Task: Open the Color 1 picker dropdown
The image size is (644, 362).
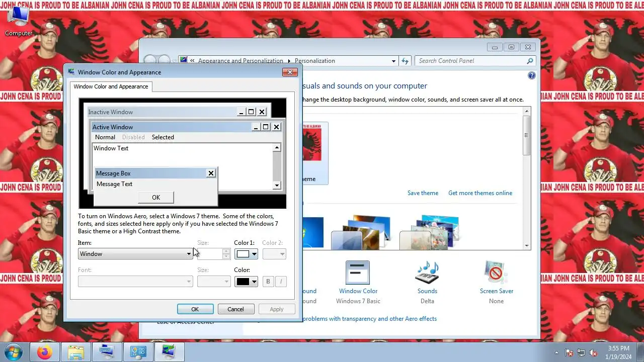Action: 247,254
